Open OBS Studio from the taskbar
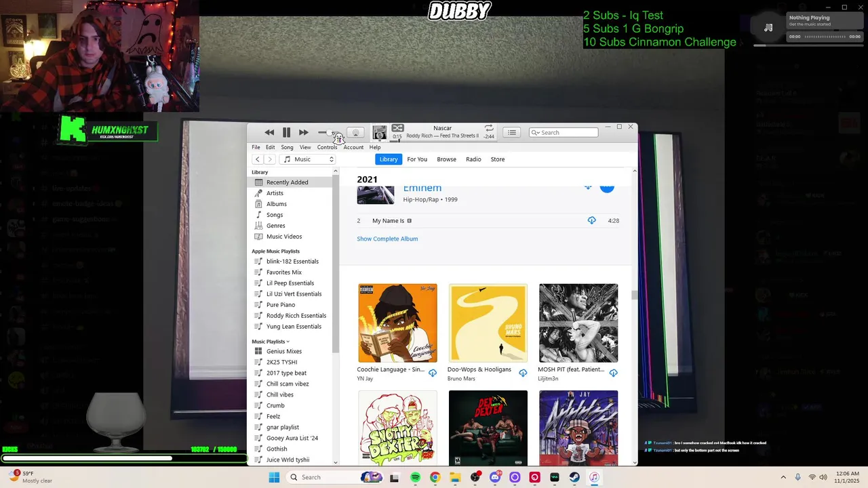Viewport: 868px width, 488px height. pyautogui.click(x=475, y=477)
